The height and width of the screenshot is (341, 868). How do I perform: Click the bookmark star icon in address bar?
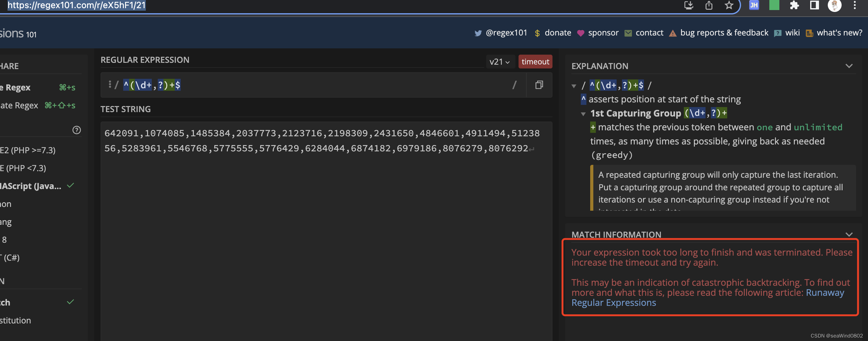click(x=729, y=5)
